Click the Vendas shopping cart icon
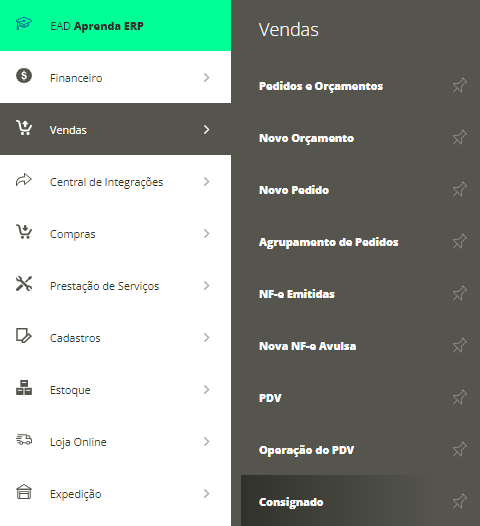The height and width of the screenshot is (526, 480). pos(24,127)
